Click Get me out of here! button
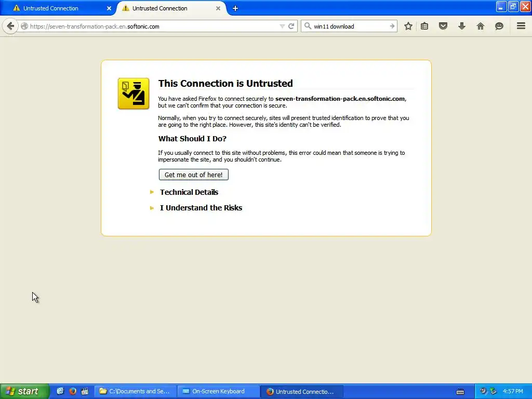 193,175
